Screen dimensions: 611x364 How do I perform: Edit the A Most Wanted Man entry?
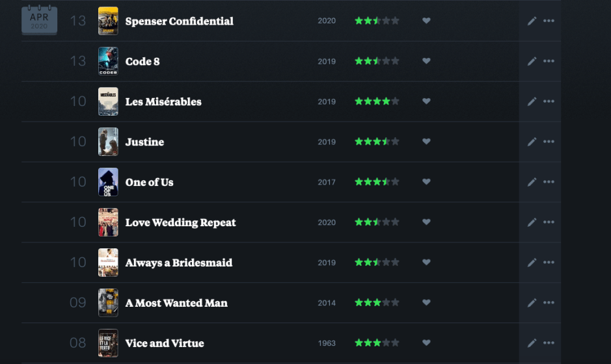[532, 303]
